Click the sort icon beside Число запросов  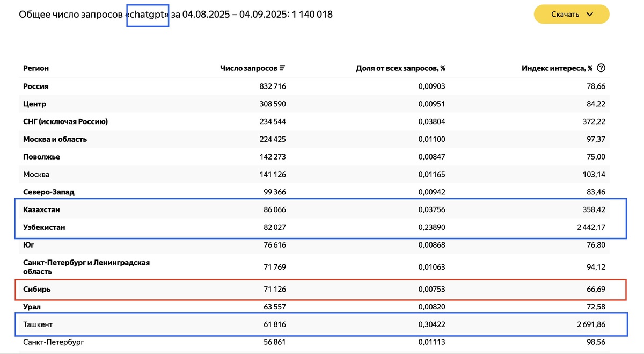coord(282,68)
